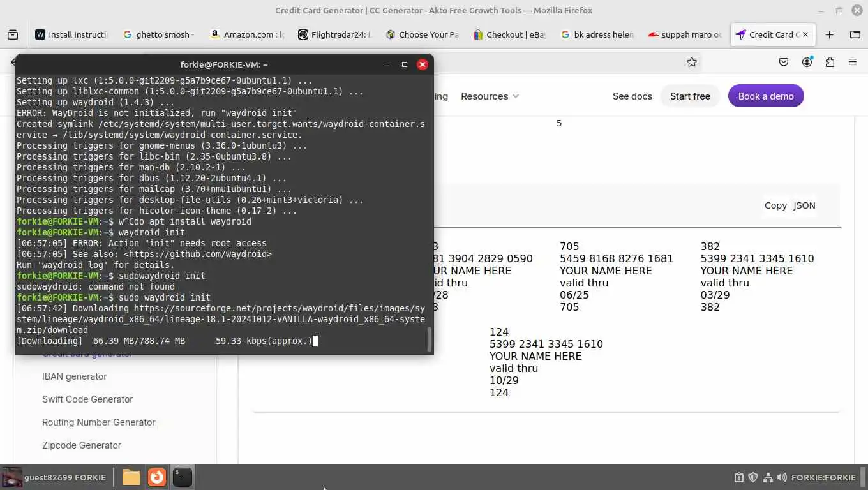The image size is (868, 490).
Task: Open the clipboard notification tray icon
Action: tap(739, 477)
